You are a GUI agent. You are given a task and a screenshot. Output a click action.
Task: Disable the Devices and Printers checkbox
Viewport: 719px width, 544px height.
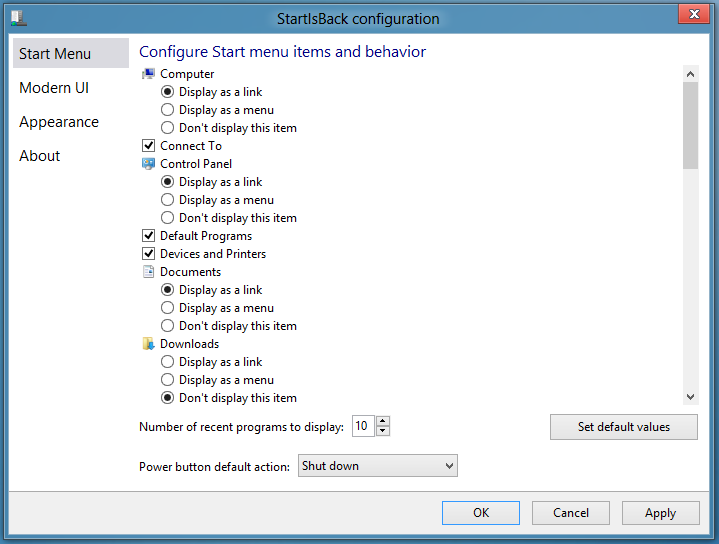click(149, 254)
